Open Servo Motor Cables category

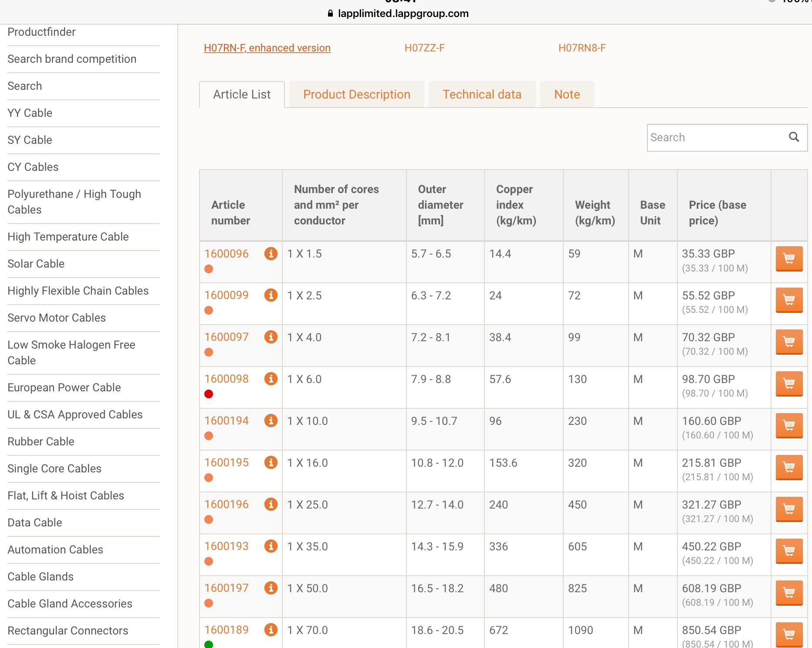[x=57, y=318]
